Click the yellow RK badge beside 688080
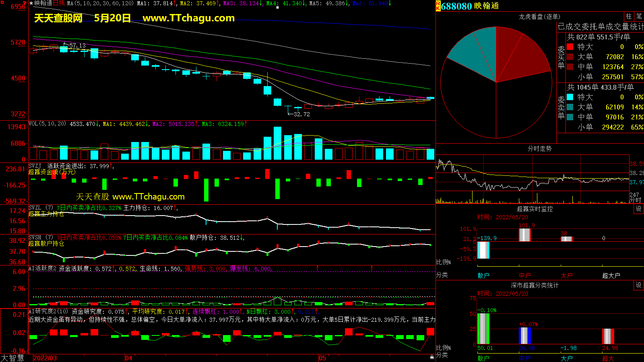 438,6
